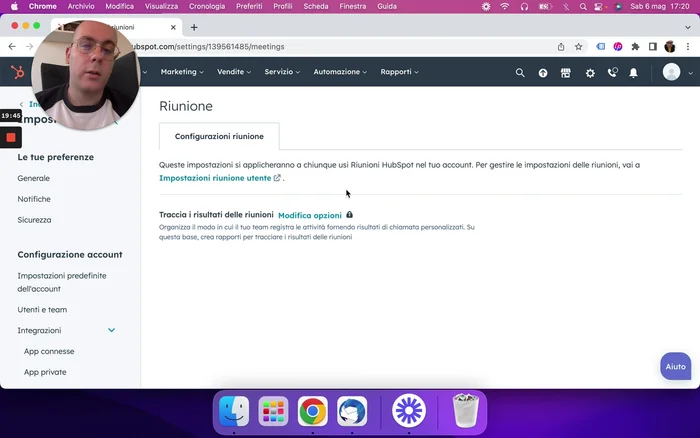This screenshot has height=438, width=700.
Task: Open Launchpad in the Dock
Action: (273, 411)
